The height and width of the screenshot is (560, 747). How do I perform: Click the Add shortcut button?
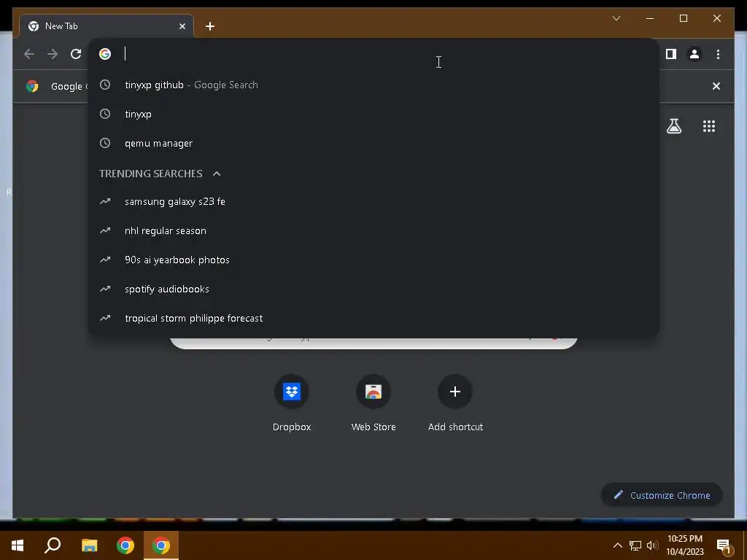point(455,402)
